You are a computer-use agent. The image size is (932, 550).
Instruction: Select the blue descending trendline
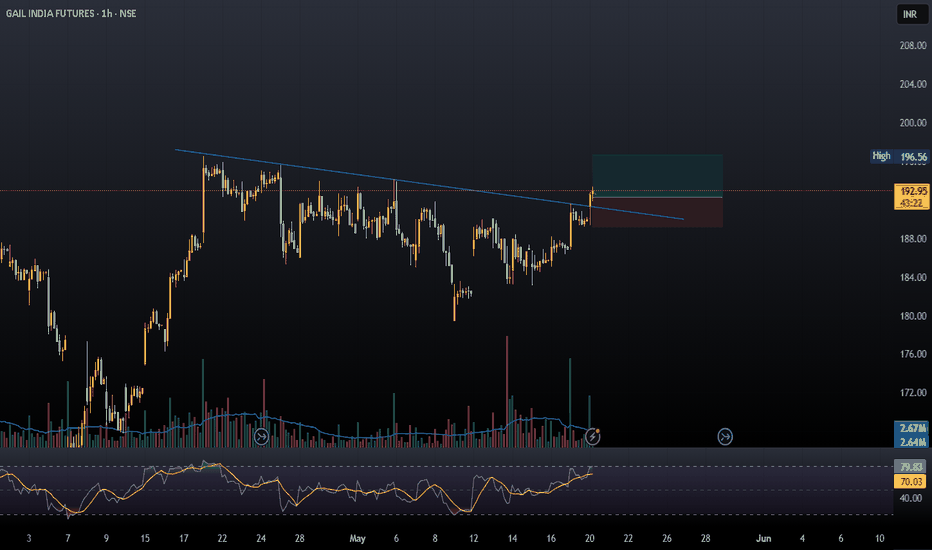[x=429, y=184]
